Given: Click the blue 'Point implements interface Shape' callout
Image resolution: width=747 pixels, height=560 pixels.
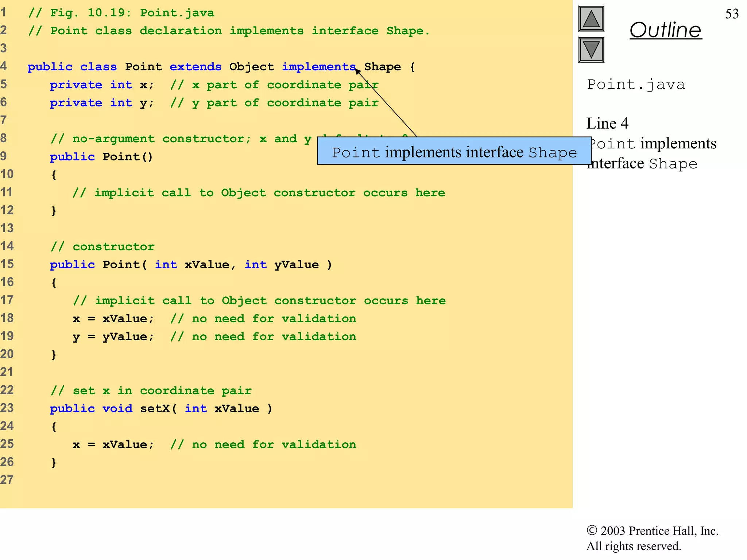Looking at the screenshot, I should click(x=454, y=151).
